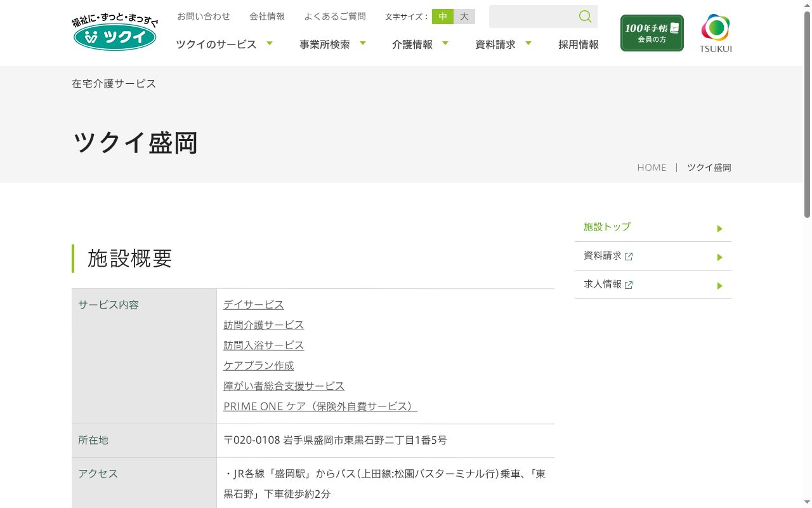The width and height of the screenshot is (812, 508).
Task: Click the サービス内容 row header
Action: point(144,356)
